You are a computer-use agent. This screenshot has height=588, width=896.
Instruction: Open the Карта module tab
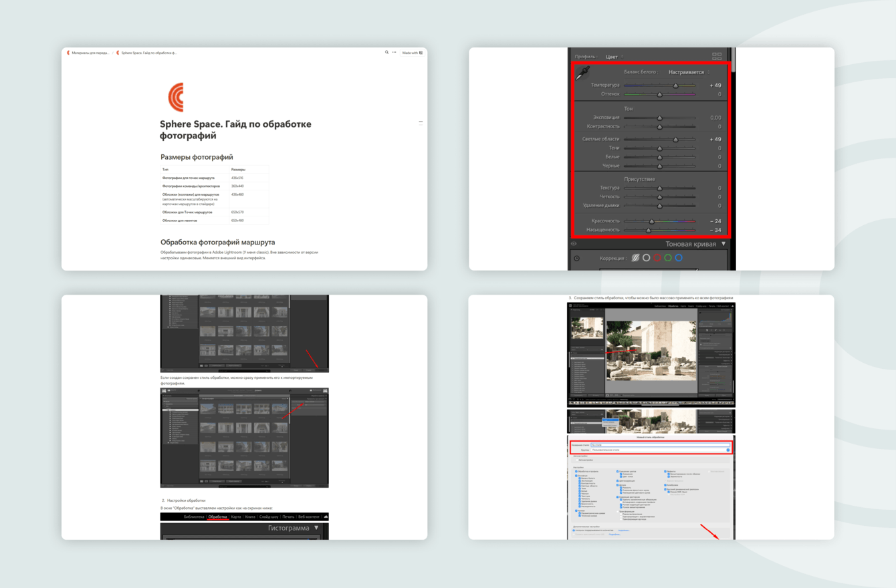[236, 517]
